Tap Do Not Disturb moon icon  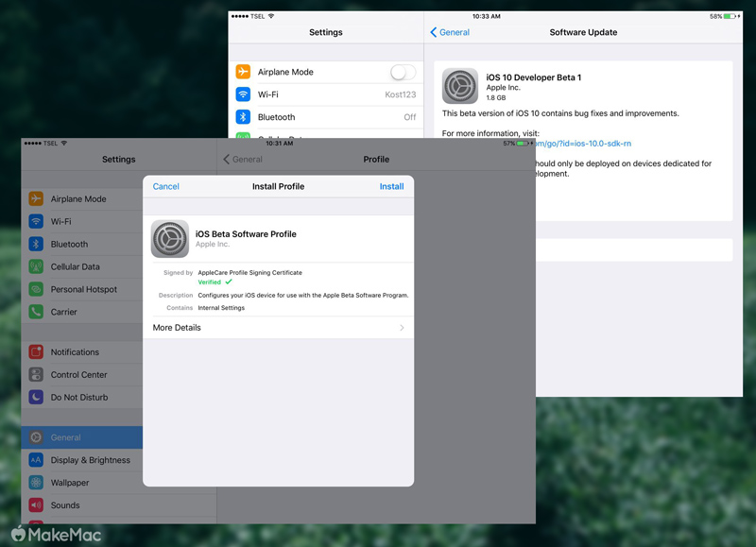coord(36,397)
